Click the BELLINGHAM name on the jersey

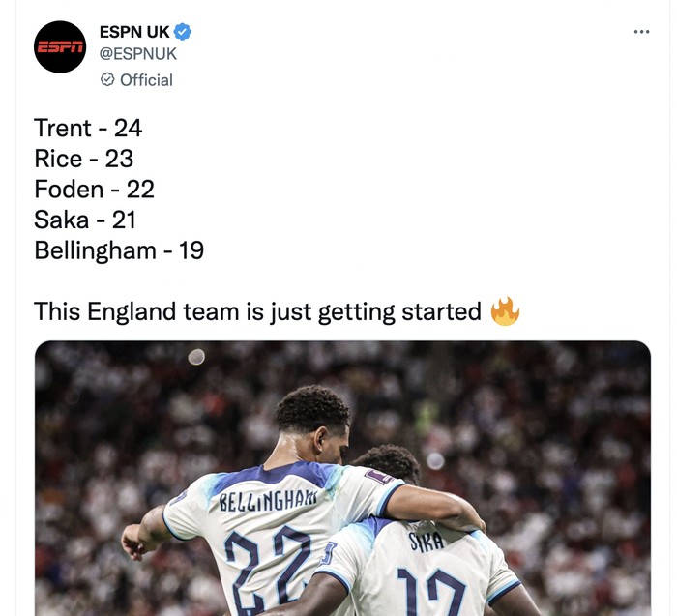(268, 500)
